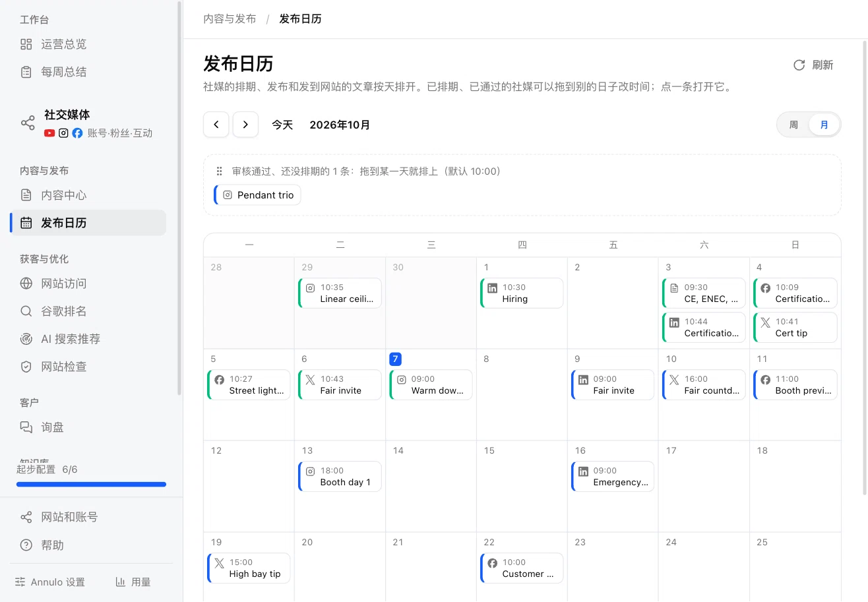868x602 pixels.
Task: Click the 询盘 chat bubbles icon
Action: point(26,427)
